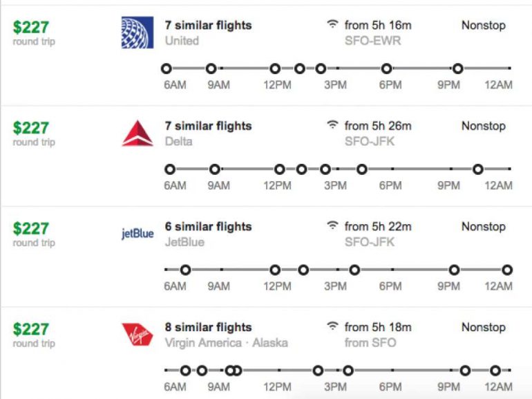Expand Virgin America 8 similar flights
Viewport: 532px width, 399px height.
(x=208, y=328)
